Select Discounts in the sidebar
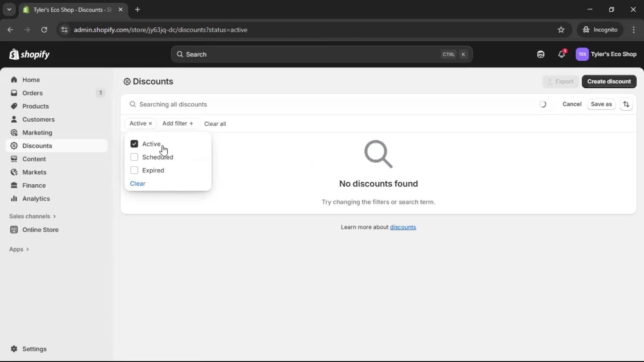644x362 pixels. tap(37, 146)
